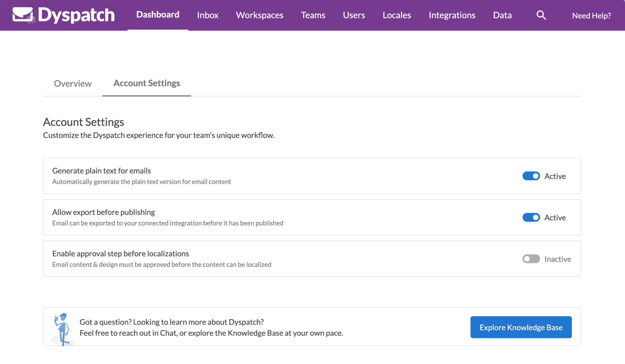The image size is (625, 364).
Task: Go to the Locales section
Action: [x=396, y=15]
